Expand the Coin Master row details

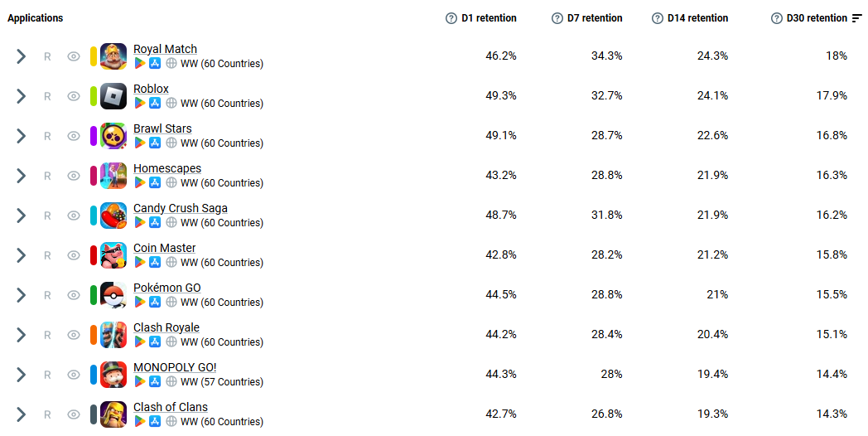(x=21, y=255)
